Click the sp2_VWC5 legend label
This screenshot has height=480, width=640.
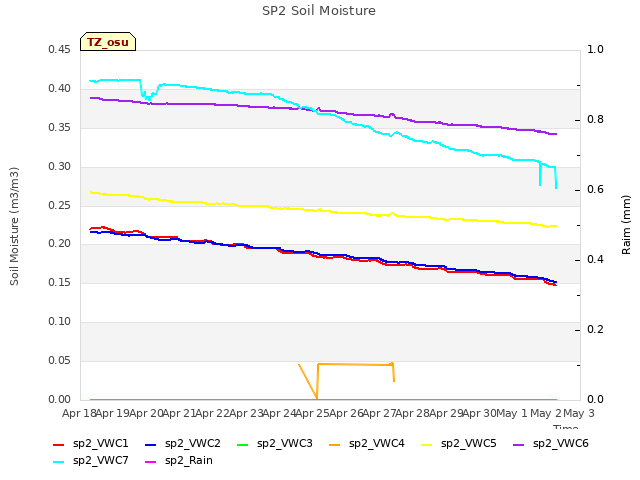click(x=469, y=444)
